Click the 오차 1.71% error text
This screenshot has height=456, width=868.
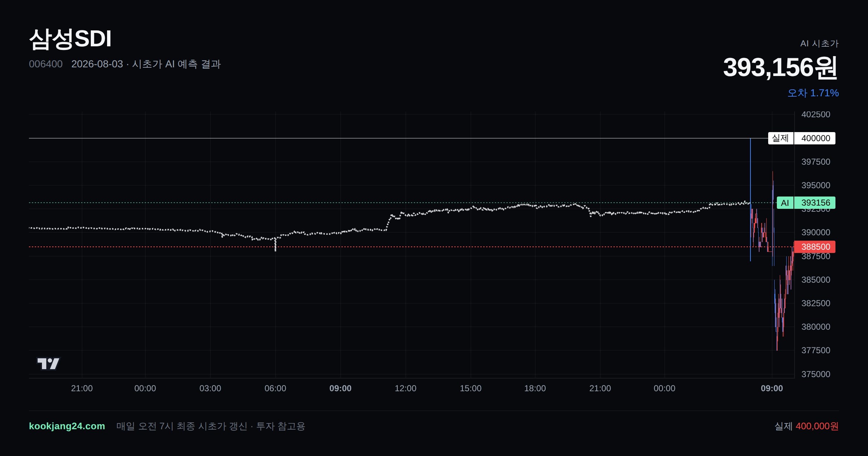813,93
